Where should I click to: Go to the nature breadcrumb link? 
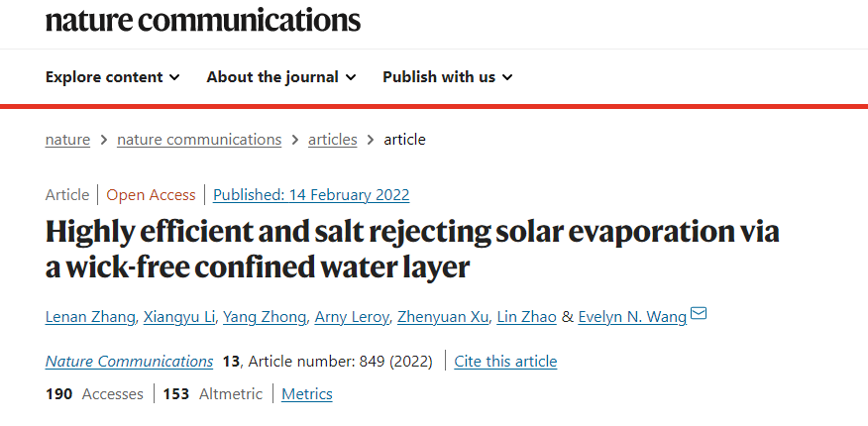pos(67,140)
